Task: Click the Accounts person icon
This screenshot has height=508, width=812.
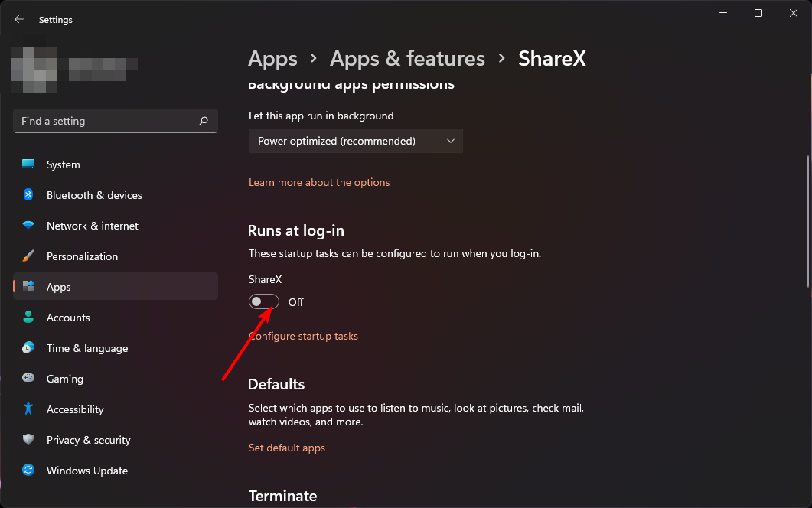Action: click(x=28, y=317)
